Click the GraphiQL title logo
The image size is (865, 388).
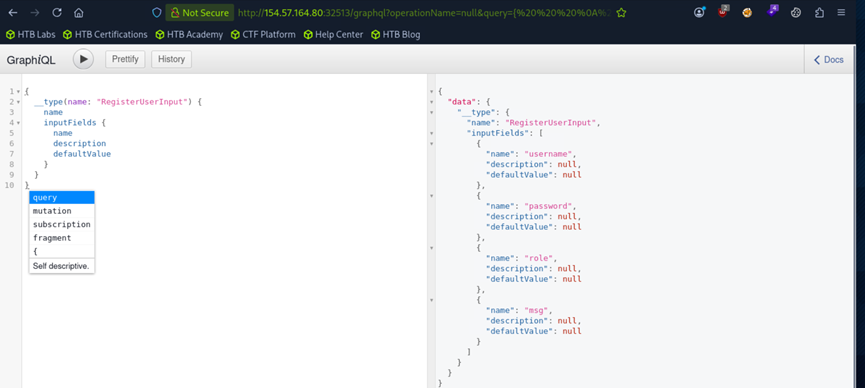click(31, 60)
